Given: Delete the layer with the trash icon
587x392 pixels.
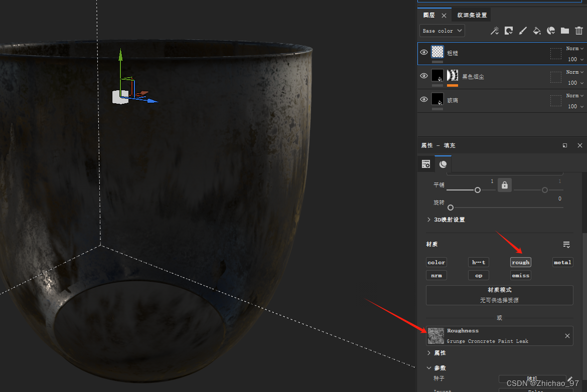Looking at the screenshot, I should (579, 31).
